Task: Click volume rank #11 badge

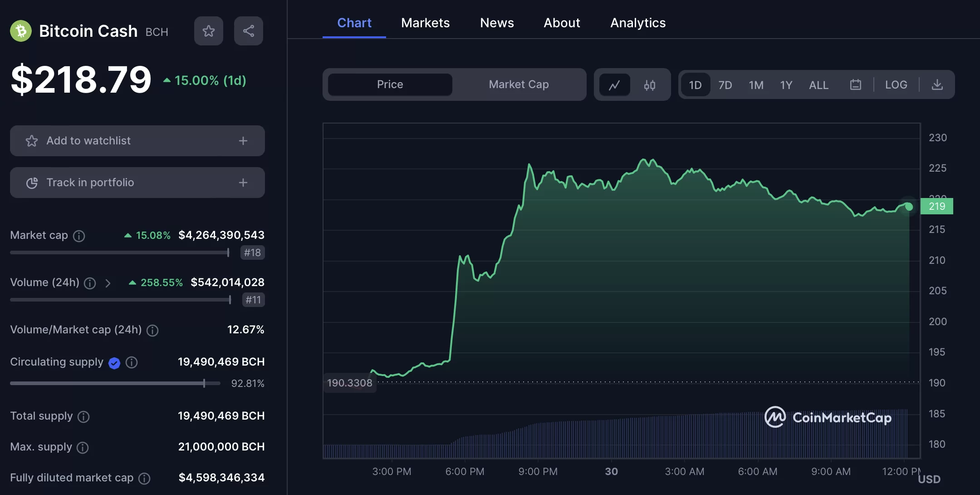Action: point(253,300)
